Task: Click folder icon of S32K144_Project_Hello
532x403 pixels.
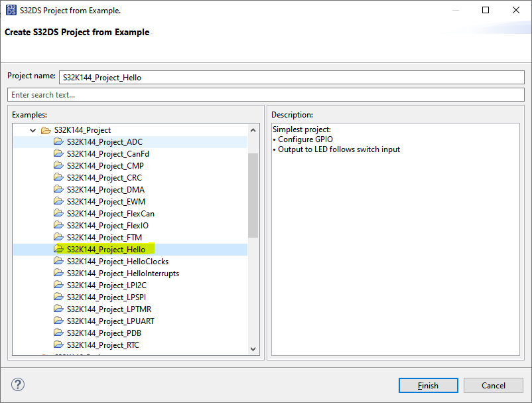Action: point(58,249)
